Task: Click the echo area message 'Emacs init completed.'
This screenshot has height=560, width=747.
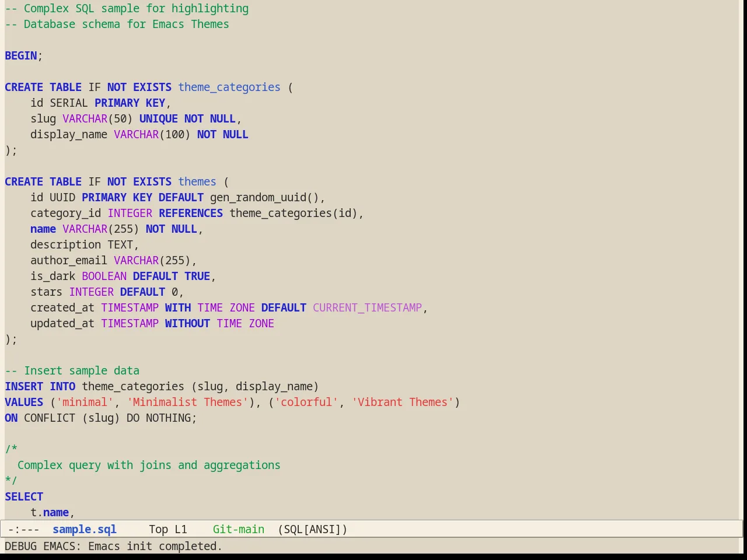Action: tap(155, 546)
